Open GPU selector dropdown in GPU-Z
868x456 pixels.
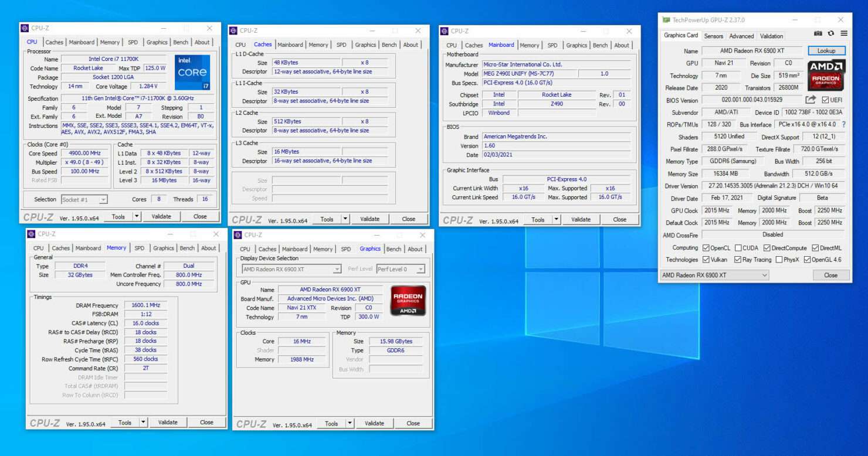[x=714, y=275]
